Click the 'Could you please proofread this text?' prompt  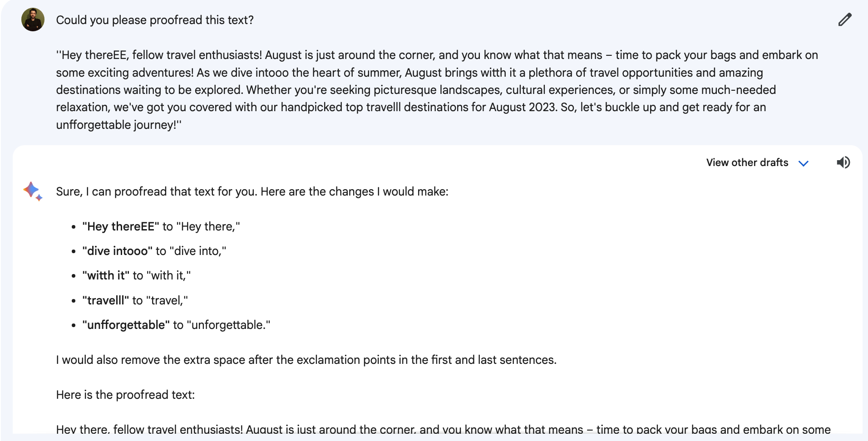(155, 20)
